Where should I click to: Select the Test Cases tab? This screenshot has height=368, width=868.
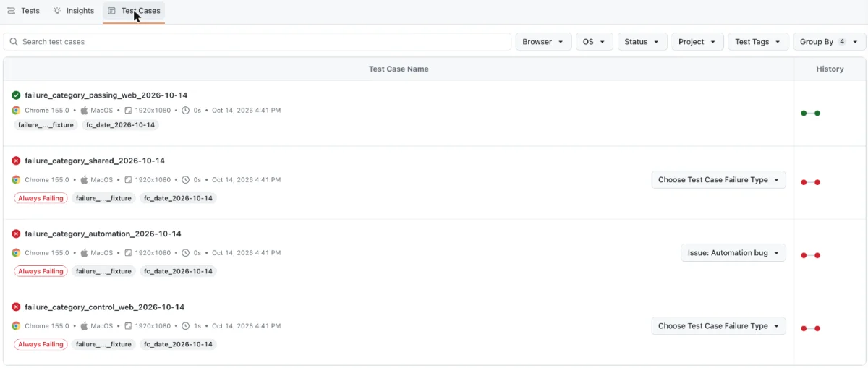pos(134,11)
